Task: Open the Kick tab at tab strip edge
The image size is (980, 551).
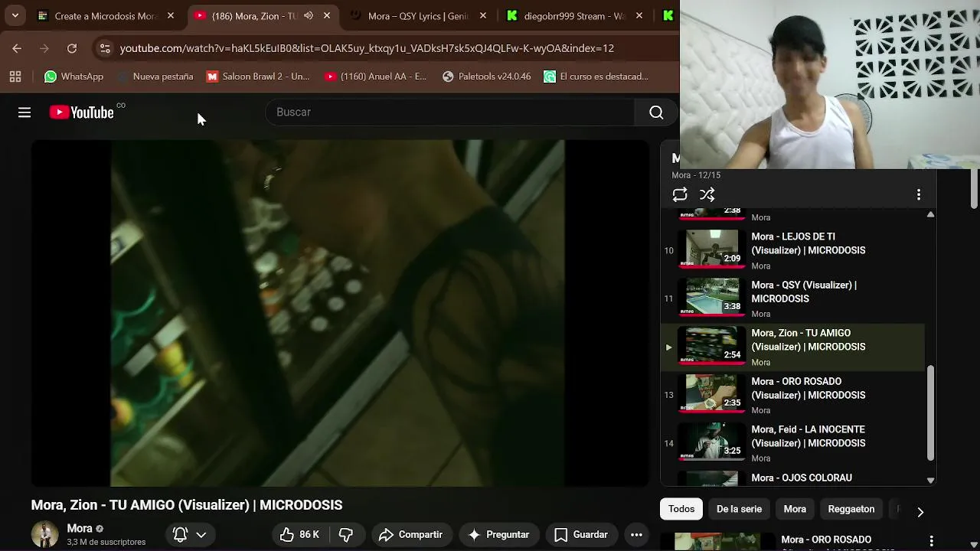Action: tap(668, 15)
